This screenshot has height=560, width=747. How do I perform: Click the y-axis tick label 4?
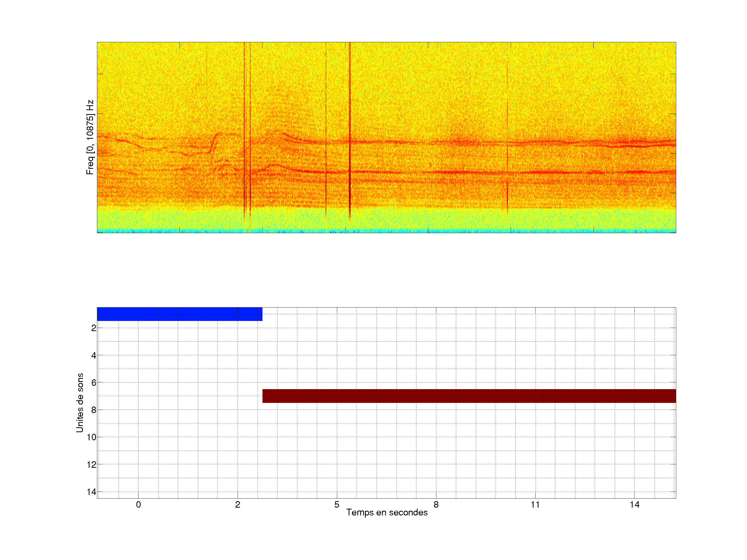[x=94, y=355]
